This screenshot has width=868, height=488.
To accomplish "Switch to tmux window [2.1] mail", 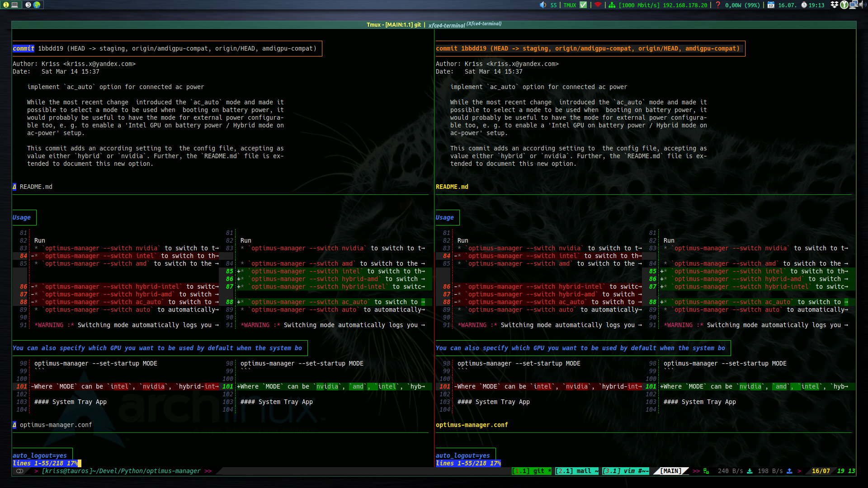I will coord(577,471).
